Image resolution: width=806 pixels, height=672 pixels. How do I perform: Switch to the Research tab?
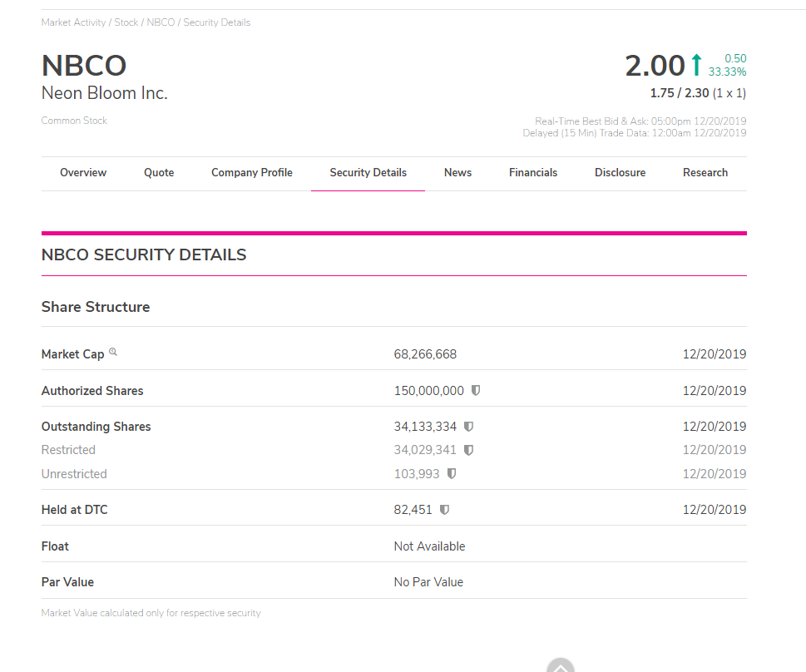(705, 173)
